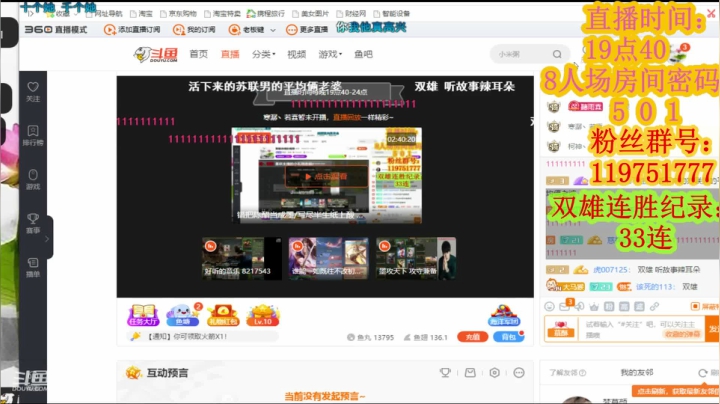This screenshot has height=404, width=720.
Task: Open the 鱼塘 icon
Action: pyautogui.click(x=183, y=315)
